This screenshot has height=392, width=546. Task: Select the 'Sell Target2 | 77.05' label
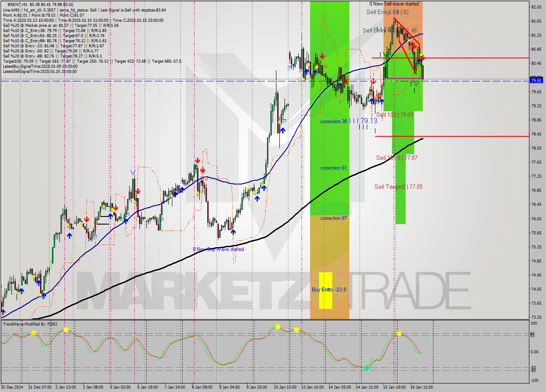tap(398, 187)
